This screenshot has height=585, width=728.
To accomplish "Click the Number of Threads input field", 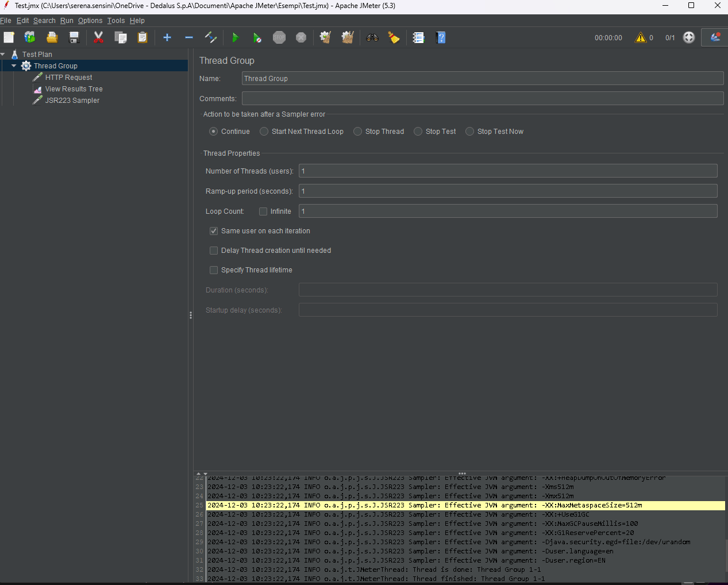I will 507,171.
